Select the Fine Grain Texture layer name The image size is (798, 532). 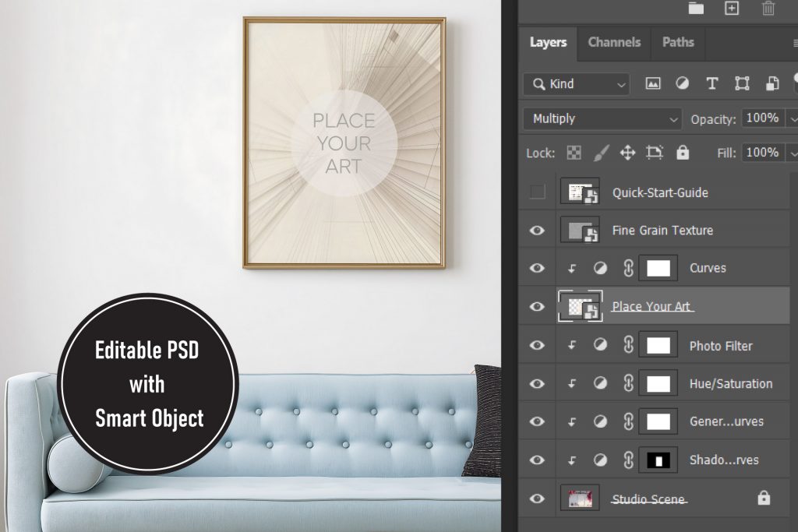662,231
